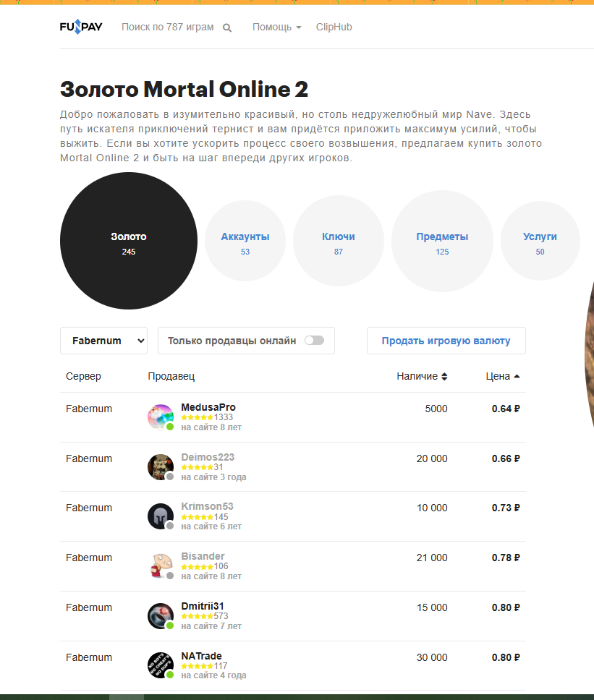Focus the Поиск по 787 играм field
Image resolution: width=594 pixels, height=700 pixels.
click(x=167, y=27)
